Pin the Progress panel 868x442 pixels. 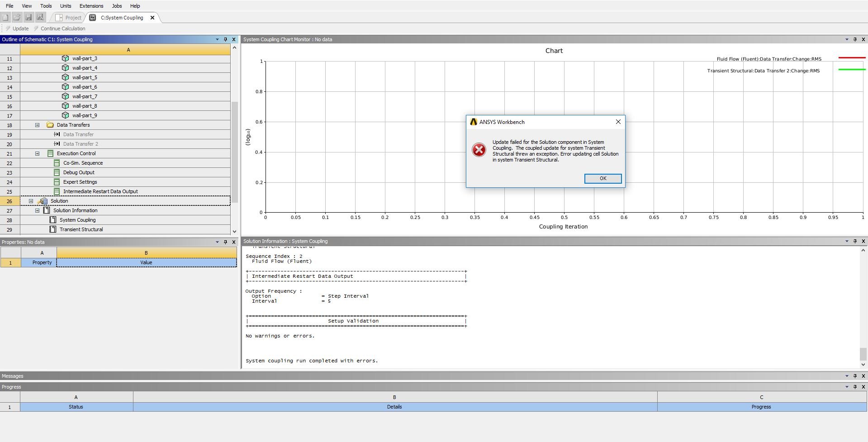[x=855, y=387]
